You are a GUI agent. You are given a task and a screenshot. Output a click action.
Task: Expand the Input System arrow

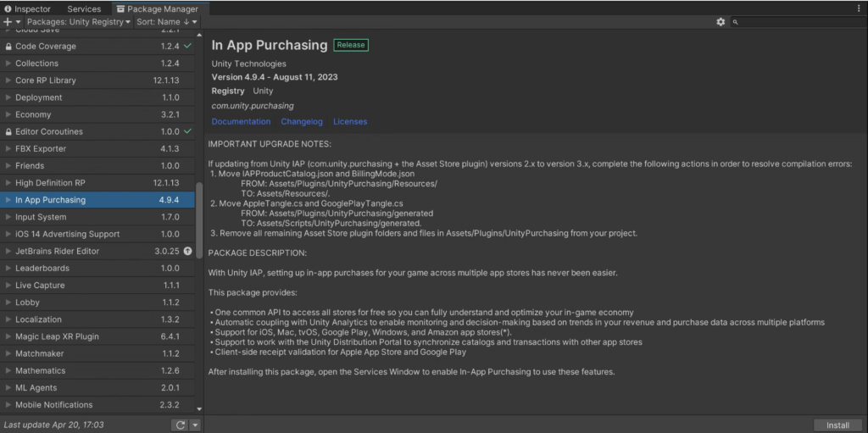(x=8, y=217)
